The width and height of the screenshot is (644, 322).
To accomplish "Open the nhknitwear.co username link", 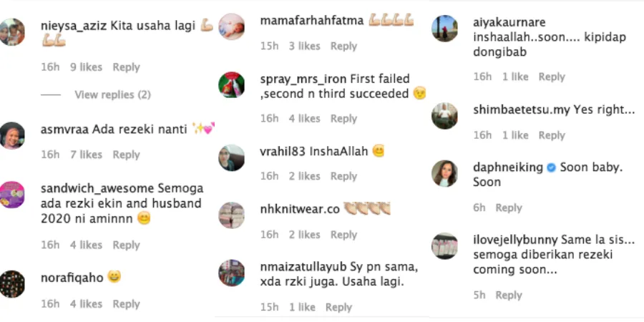I will tap(300, 209).
